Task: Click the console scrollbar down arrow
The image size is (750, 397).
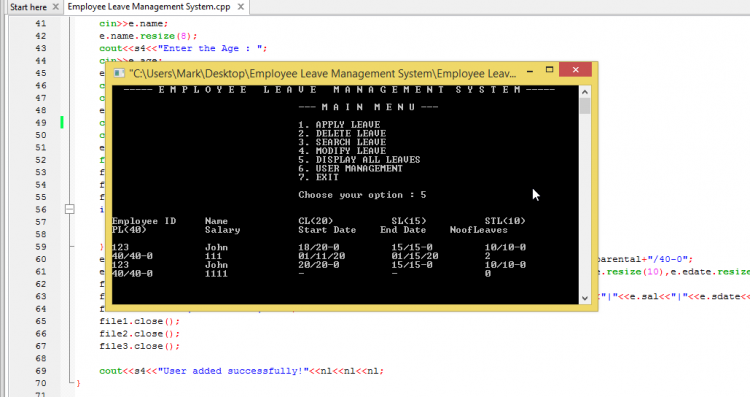Action: (585, 298)
